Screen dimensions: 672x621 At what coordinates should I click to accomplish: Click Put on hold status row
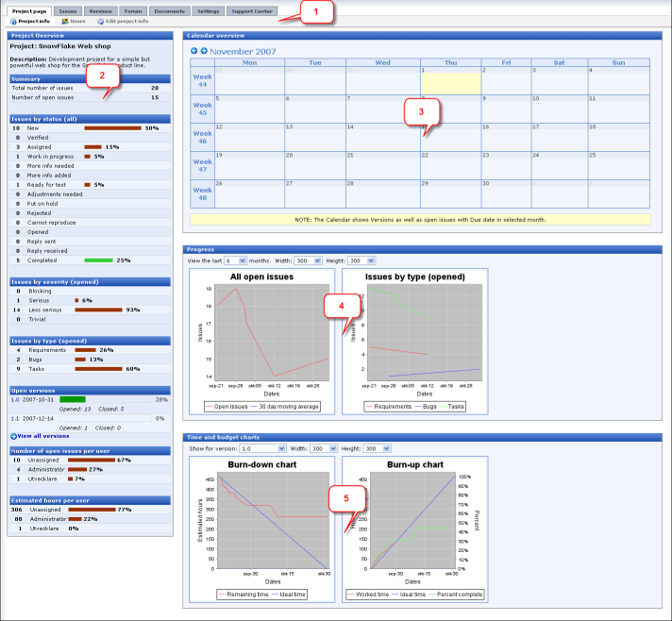pyautogui.click(x=90, y=204)
